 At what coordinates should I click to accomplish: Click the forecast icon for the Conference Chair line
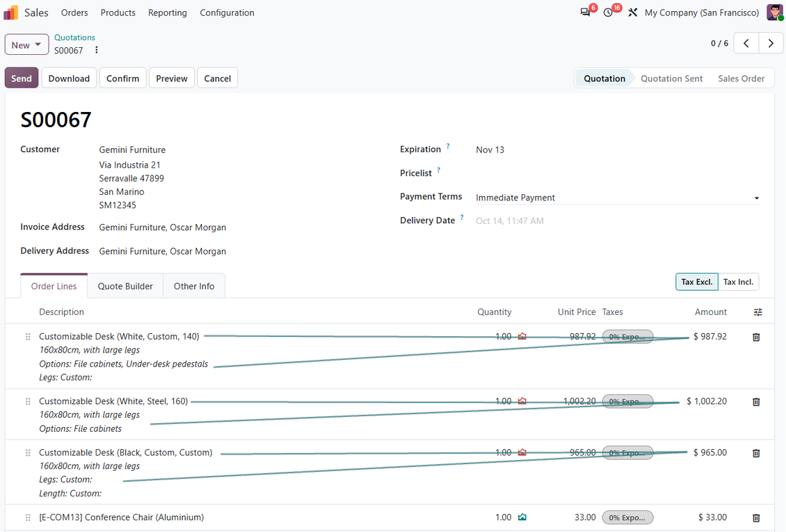[x=522, y=517]
